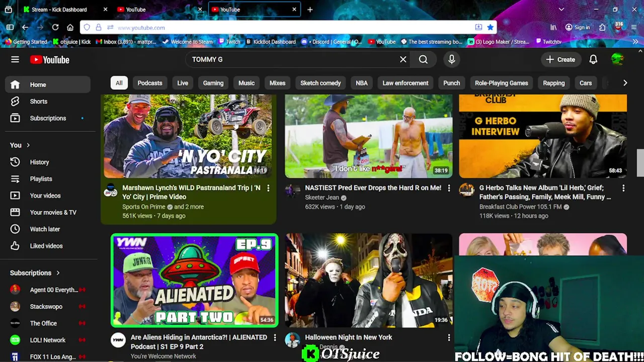Open the green account avatar menu

pyautogui.click(x=617, y=59)
